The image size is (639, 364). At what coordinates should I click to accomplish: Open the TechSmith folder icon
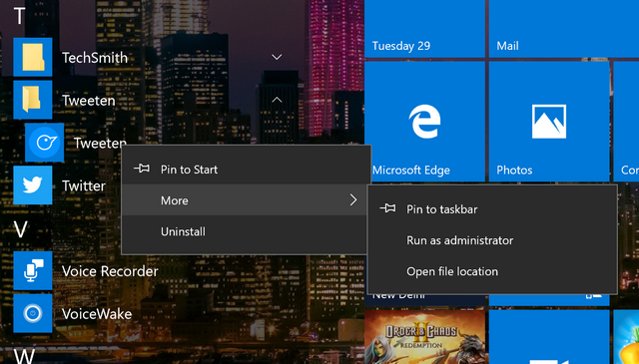click(33, 57)
